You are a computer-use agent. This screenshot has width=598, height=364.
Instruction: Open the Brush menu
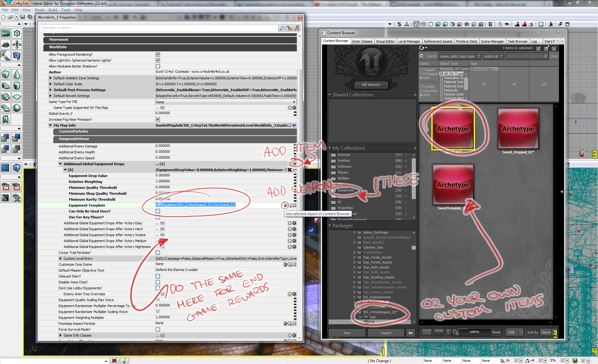[40, 10]
